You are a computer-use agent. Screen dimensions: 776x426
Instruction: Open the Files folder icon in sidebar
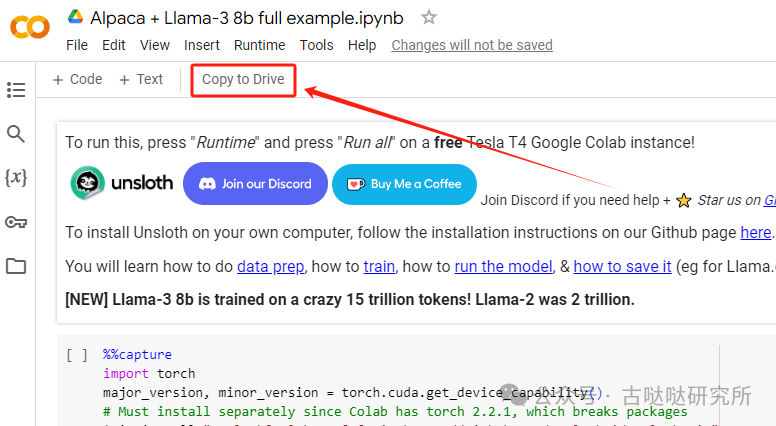[16, 266]
